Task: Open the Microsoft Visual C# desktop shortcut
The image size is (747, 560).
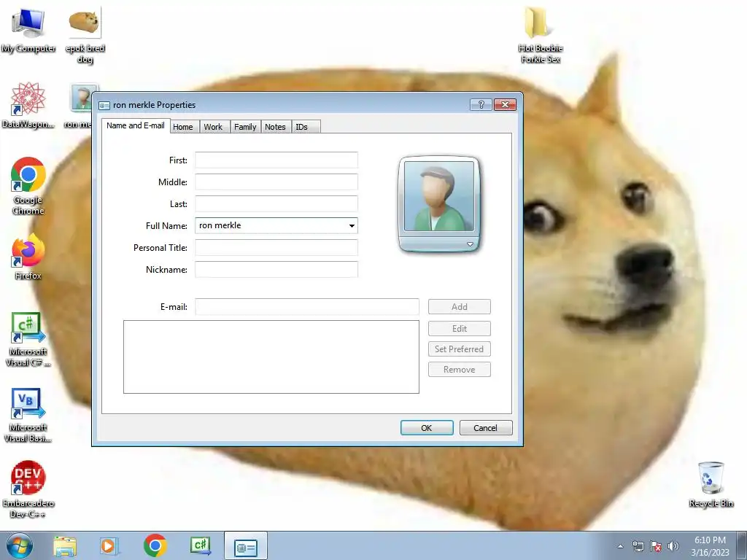Action: click(x=28, y=339)
